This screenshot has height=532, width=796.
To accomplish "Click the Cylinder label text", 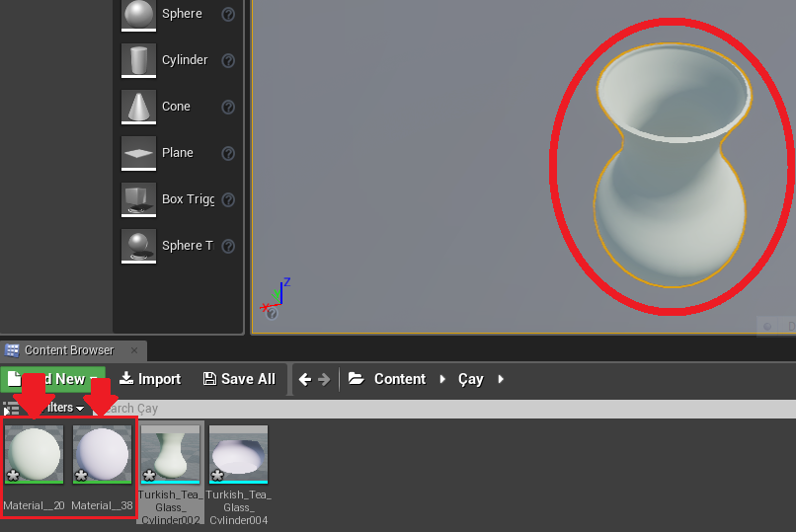I will (x=185, y=60).
